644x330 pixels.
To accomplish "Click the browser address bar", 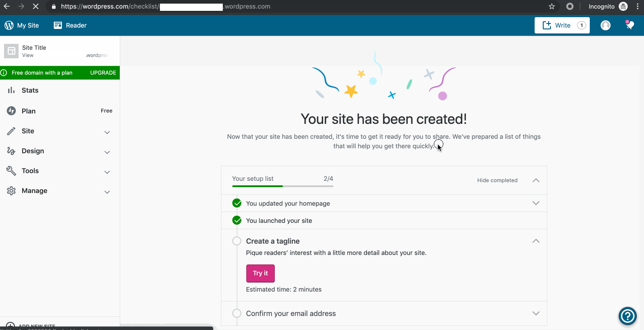I will pyautogui.click(x=181, y=6).
